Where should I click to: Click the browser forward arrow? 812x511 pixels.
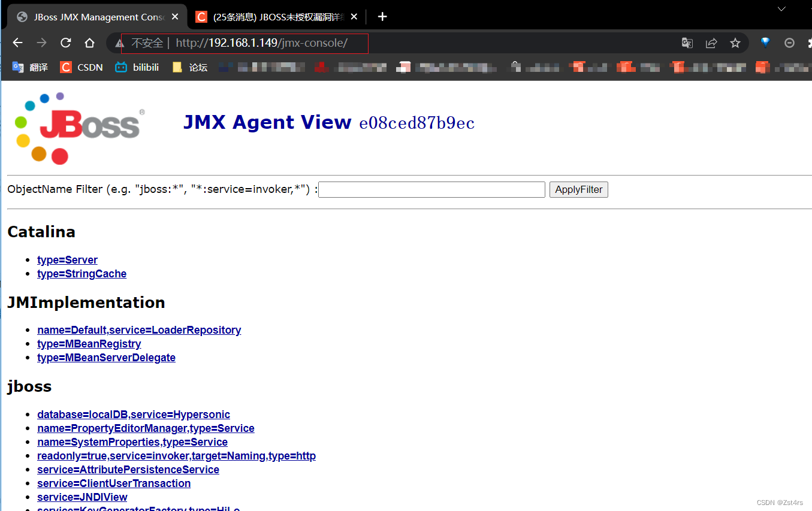point(41,43)
